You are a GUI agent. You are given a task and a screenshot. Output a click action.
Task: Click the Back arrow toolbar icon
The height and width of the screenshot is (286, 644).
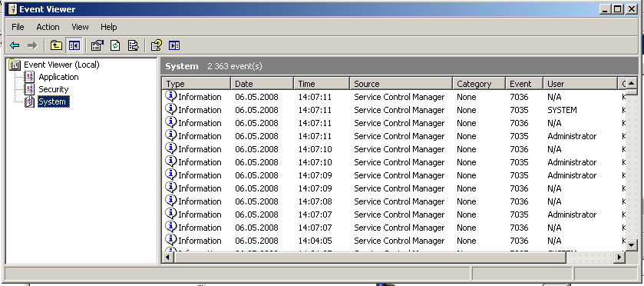click(x=15, y=45)
